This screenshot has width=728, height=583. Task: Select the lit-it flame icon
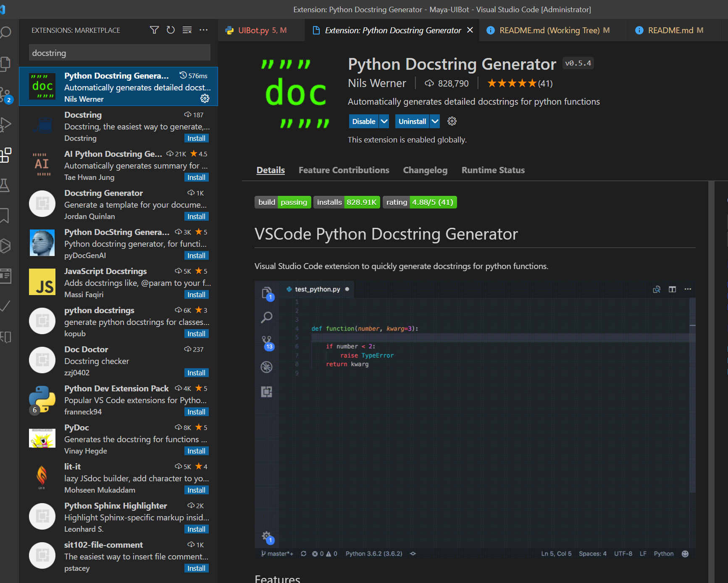tap(42, 477)
